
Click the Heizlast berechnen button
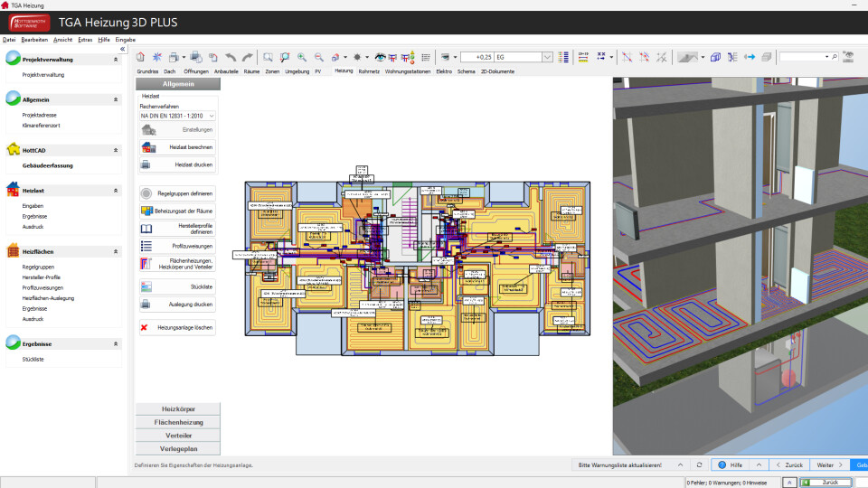point(177,146)
